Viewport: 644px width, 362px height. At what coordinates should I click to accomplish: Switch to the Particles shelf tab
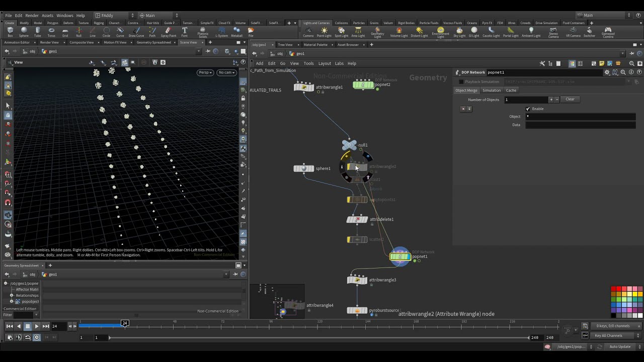pyautogui.click(x=359, y=23)
